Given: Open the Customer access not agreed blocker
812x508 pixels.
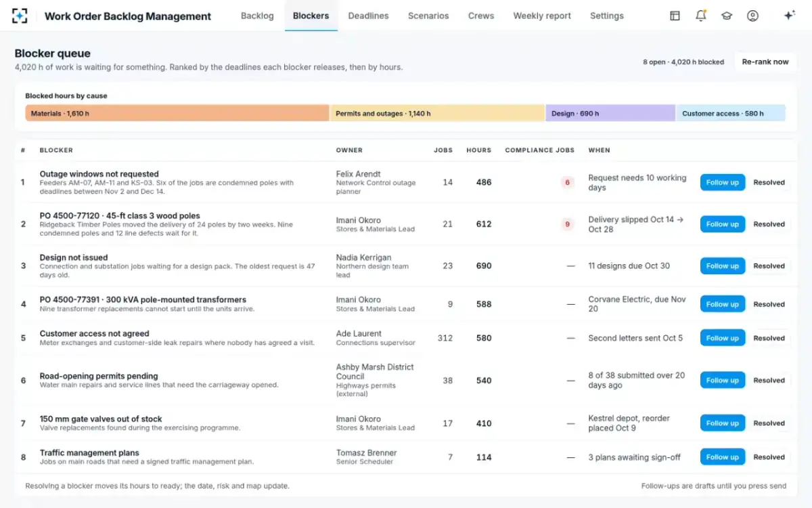Looking at the screenshot, I should click(94, 333).
